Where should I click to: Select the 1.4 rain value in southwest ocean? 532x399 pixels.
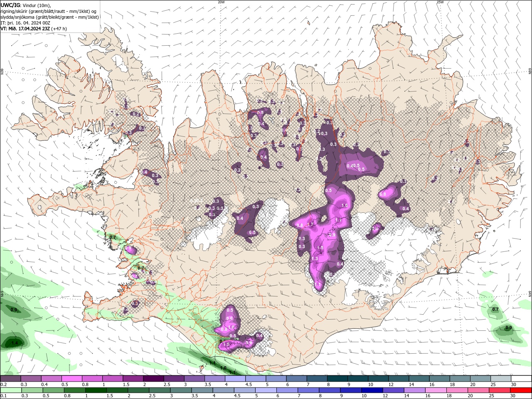click(15, 343)
